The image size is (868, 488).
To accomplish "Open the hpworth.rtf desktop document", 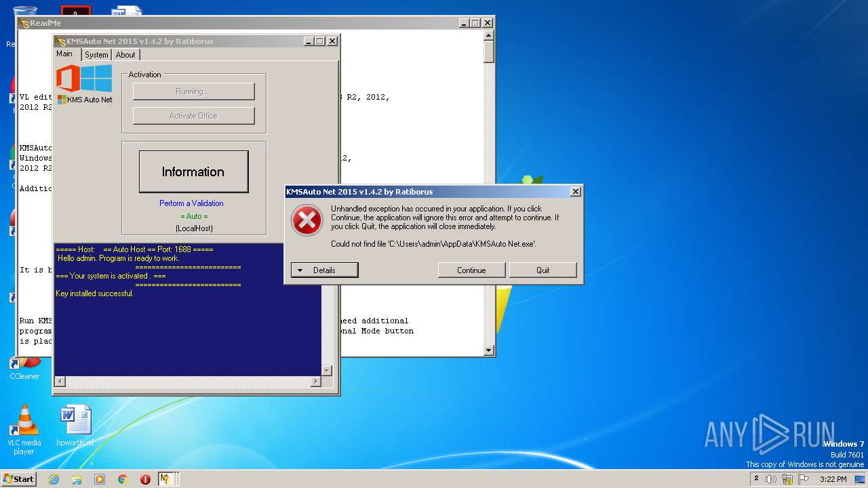I will click(75, 426).
